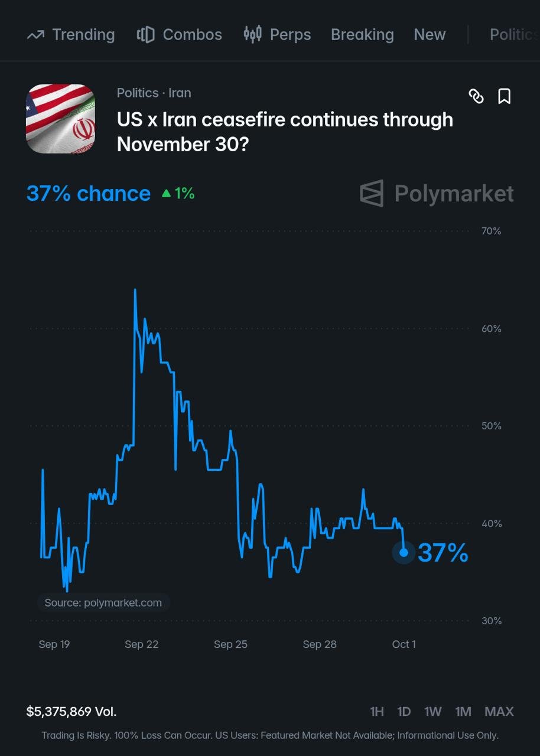The image size is (540, 756).
Task: Click the Perps candlestick icon
Action: pyautogui.click(x=252, y=34)
